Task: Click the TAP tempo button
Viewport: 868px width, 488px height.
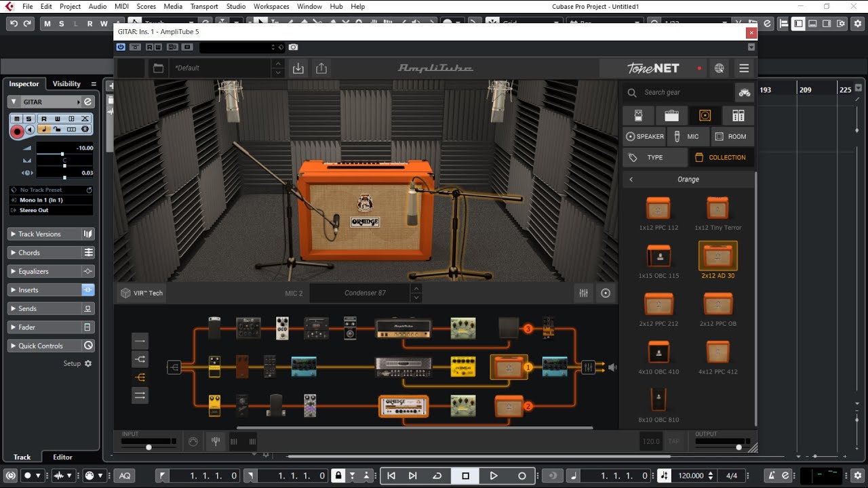Action: click(x=673, y=441)
